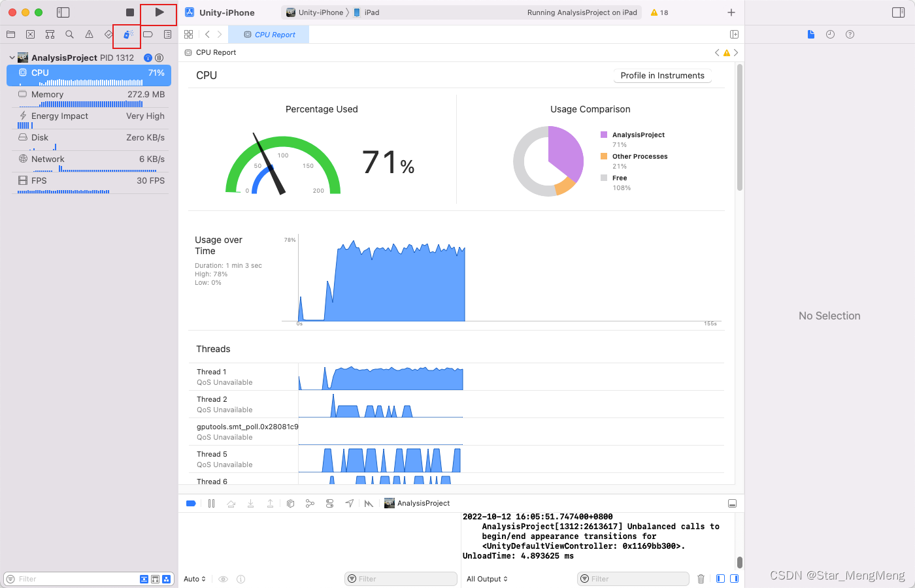Open the Symbol navigator
This screenshot has height=588, width=915.
tap(50, 35)
